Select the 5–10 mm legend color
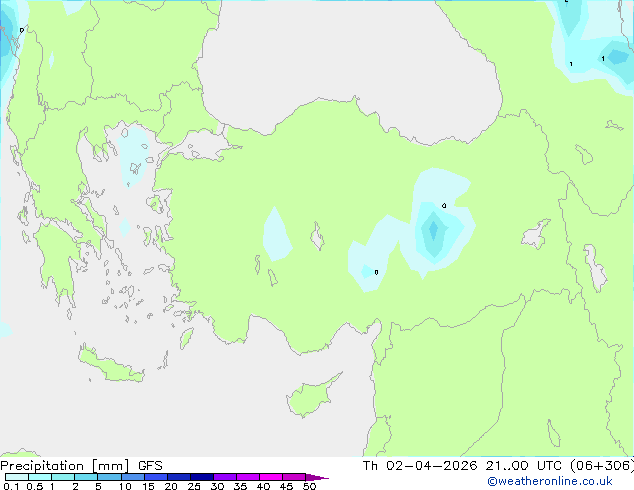This screenshot has height=490, width=634. click(x=109, y=477)
